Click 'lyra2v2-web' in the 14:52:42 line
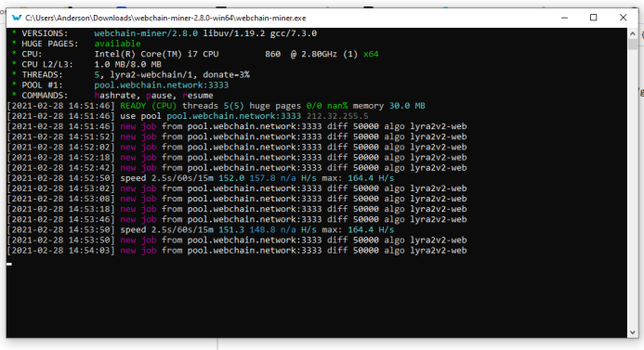 [x=439, y=167]
